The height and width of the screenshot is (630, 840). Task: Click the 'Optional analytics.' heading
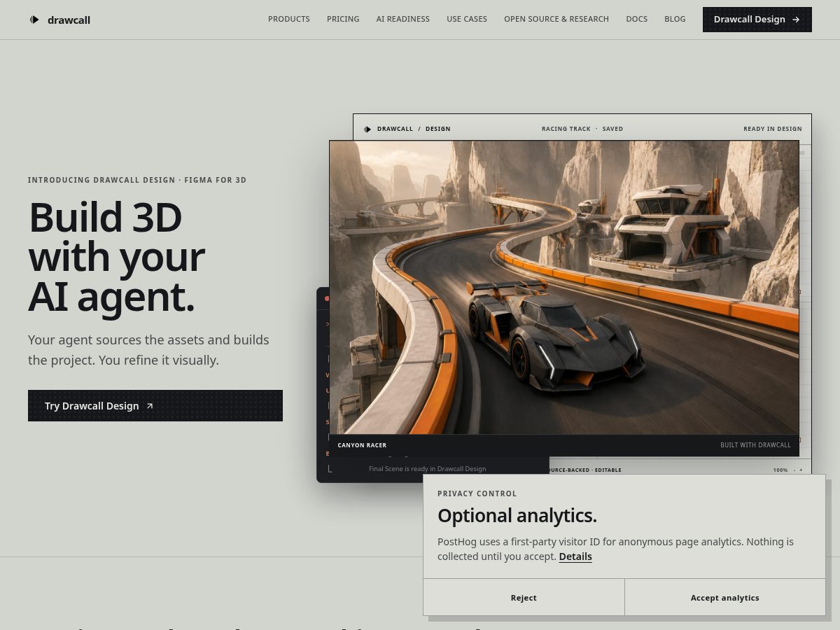[x=517, y=516]
